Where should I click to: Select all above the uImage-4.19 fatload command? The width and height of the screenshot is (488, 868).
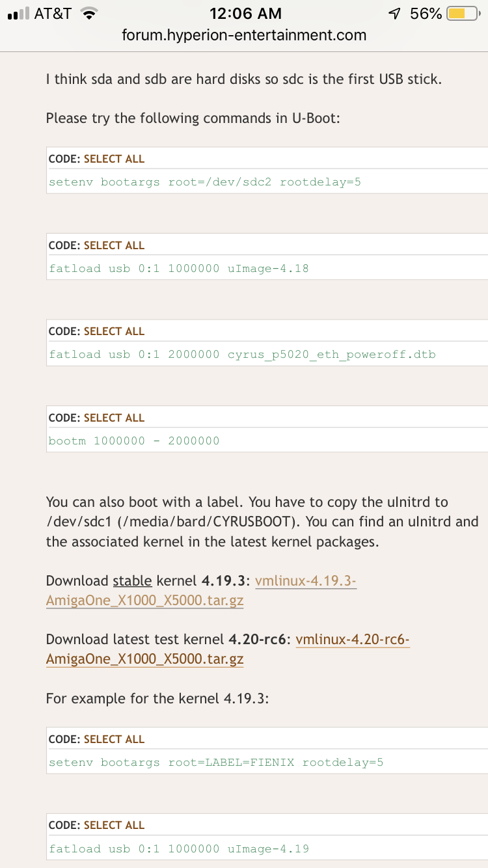[x=114, y=825]
